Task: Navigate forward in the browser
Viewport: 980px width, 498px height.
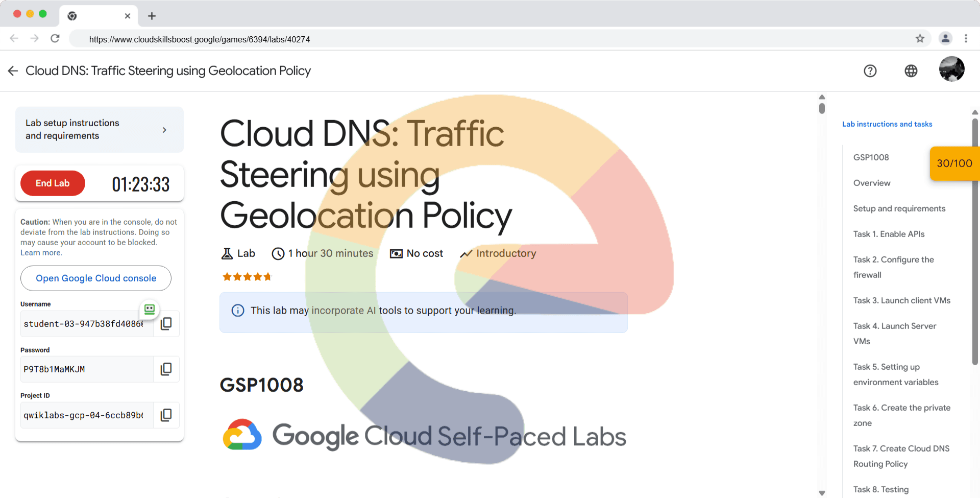Action: coord(34,39)
